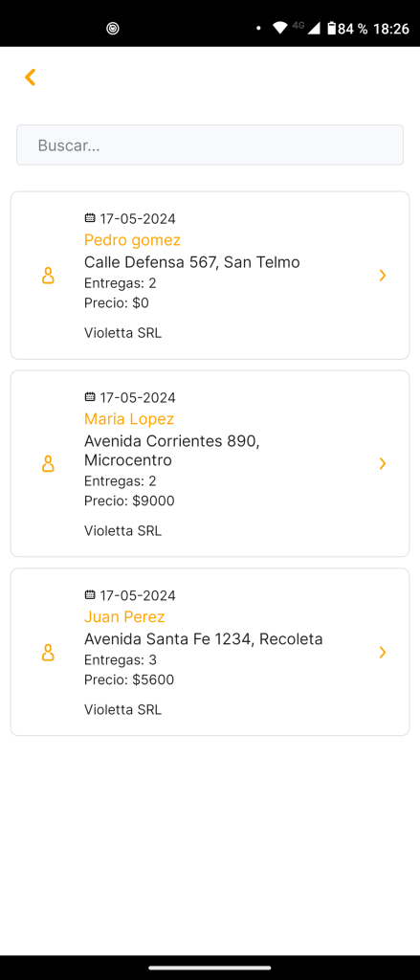
Task: Open Pedro gomez details via chevron
Action: pyautogui.click(x=383, y=276)
